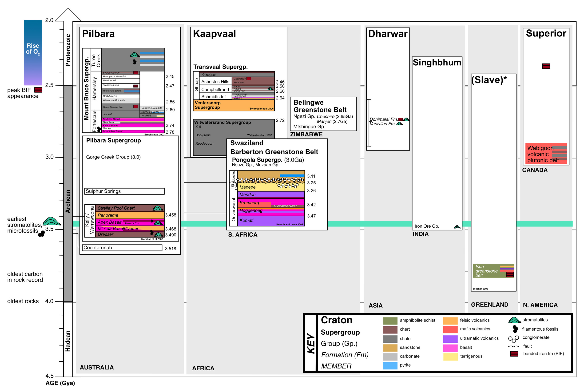Click the Coonterunah box
584x392 pixels.
point(122,248)
